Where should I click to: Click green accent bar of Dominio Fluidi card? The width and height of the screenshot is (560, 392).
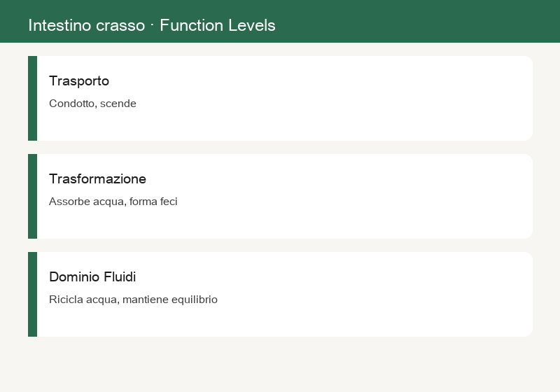click(x=32, y=294)
